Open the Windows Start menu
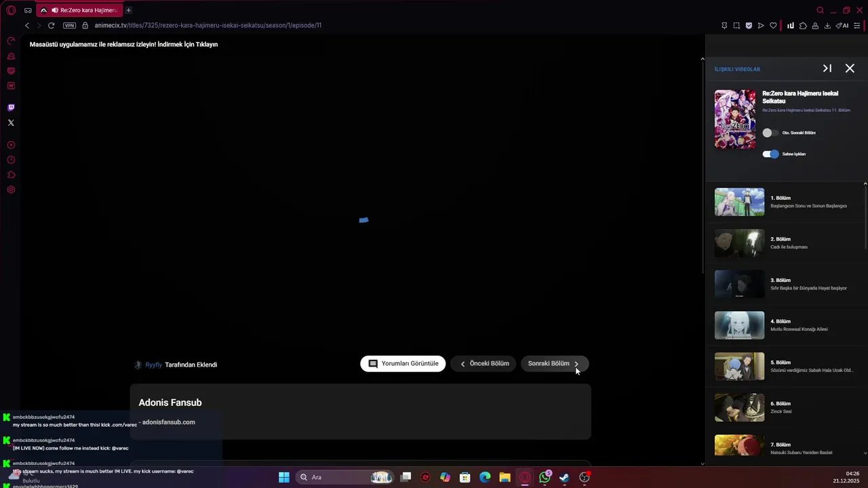The width and height of the screenshot is (868, 488). pos(284,477)
